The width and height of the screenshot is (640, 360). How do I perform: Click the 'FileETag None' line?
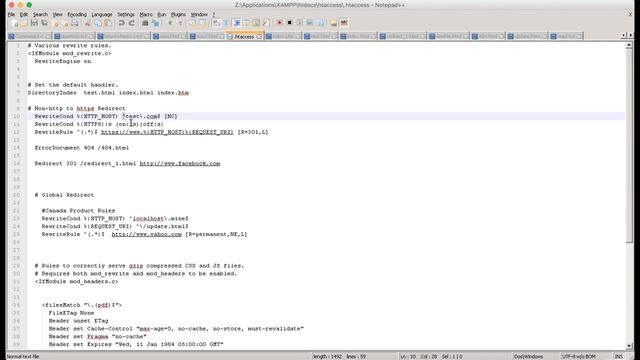[x=71, y=313]
